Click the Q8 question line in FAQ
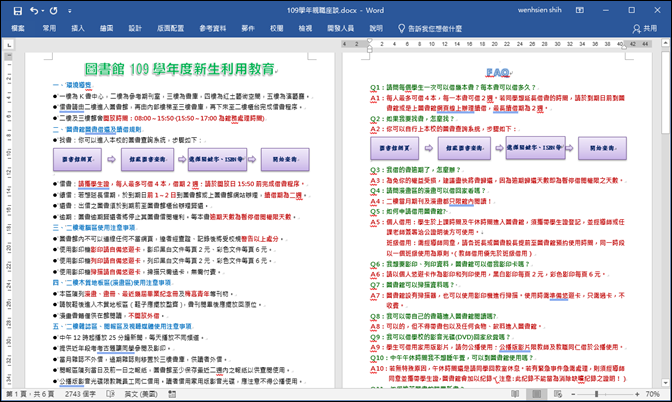This screenshot has height=402, width=672. [434, 316]
